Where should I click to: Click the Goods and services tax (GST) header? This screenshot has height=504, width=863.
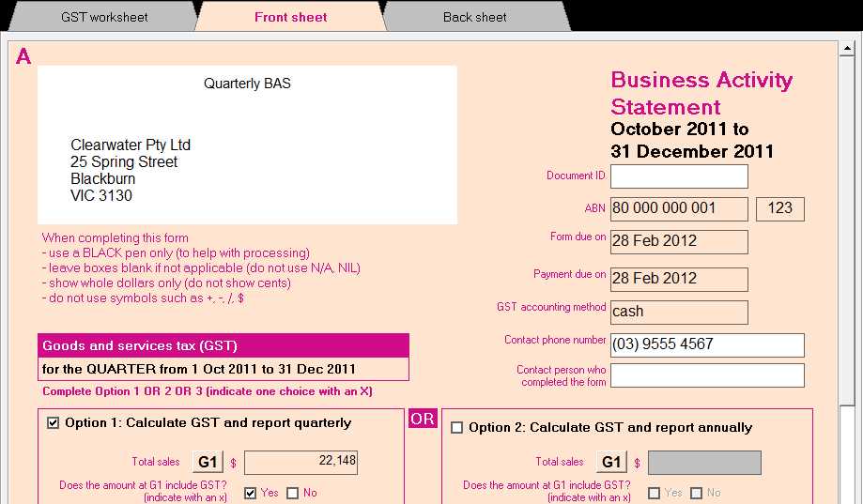click(223, 345)
